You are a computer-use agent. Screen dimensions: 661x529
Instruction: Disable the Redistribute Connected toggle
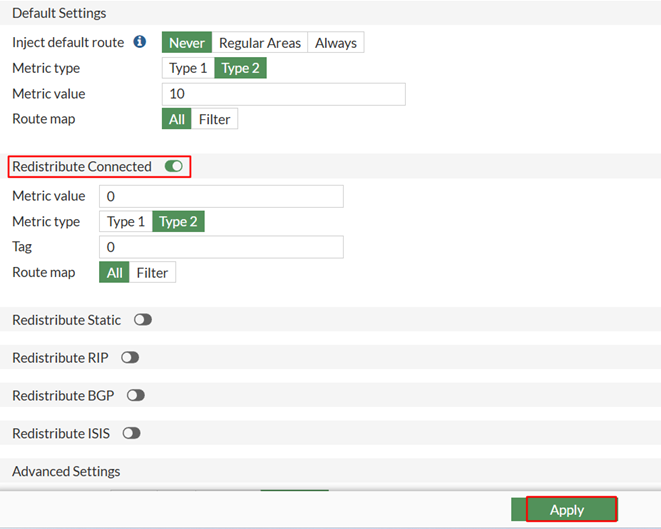point(174,166)
